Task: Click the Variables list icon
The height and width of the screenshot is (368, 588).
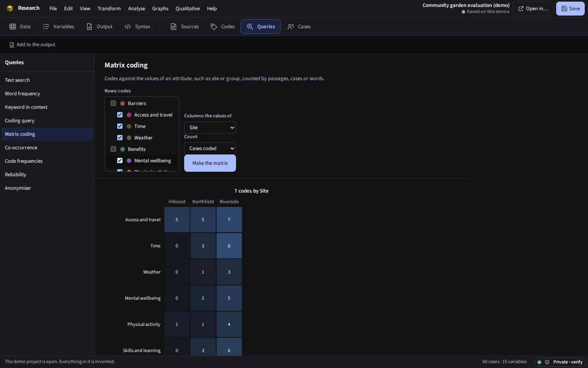Action: pos(46,27)
